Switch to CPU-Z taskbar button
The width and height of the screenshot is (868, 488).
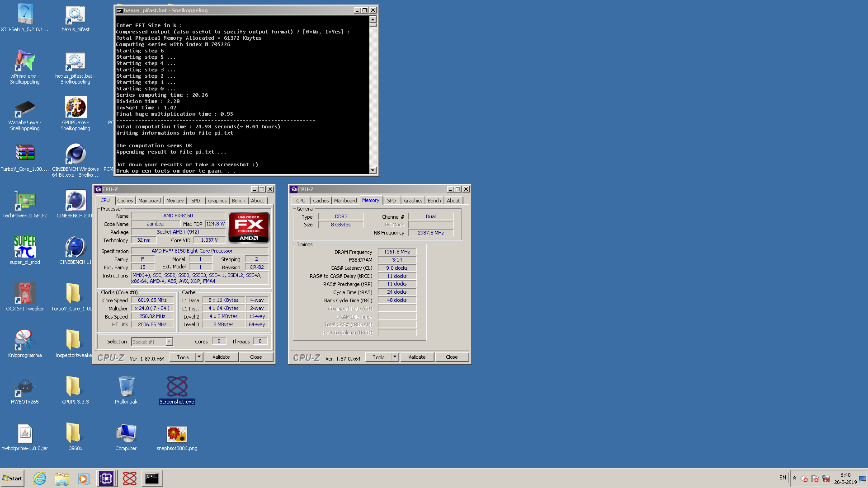(x=106, y=479)
